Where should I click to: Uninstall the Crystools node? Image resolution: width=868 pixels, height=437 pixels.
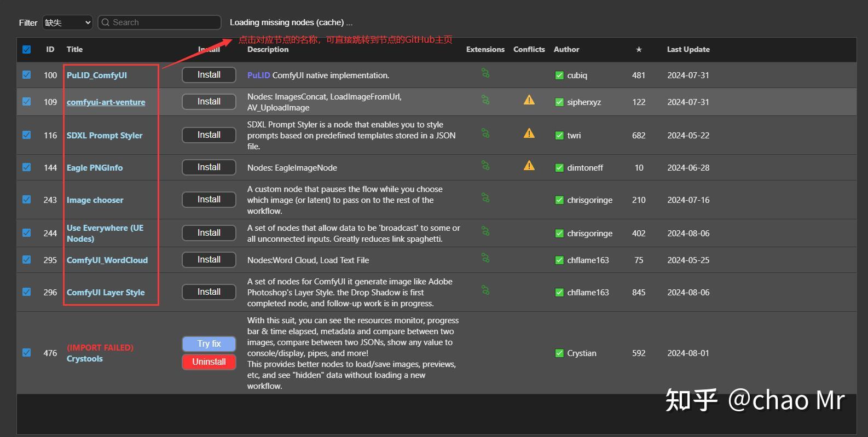point(209,362)
